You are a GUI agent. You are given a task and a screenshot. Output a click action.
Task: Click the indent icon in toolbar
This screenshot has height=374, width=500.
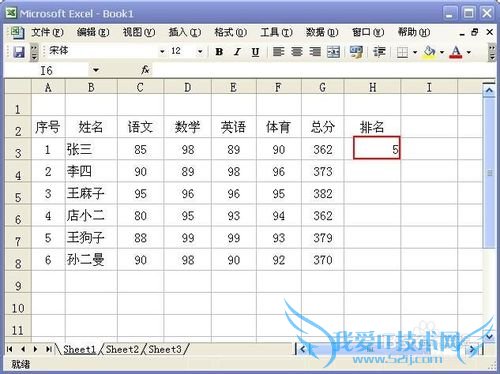(379, 52)
